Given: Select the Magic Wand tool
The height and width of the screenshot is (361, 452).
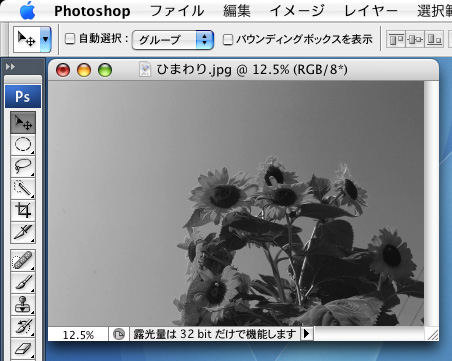Looking at the screenshot, I should (x=23, y=189).
